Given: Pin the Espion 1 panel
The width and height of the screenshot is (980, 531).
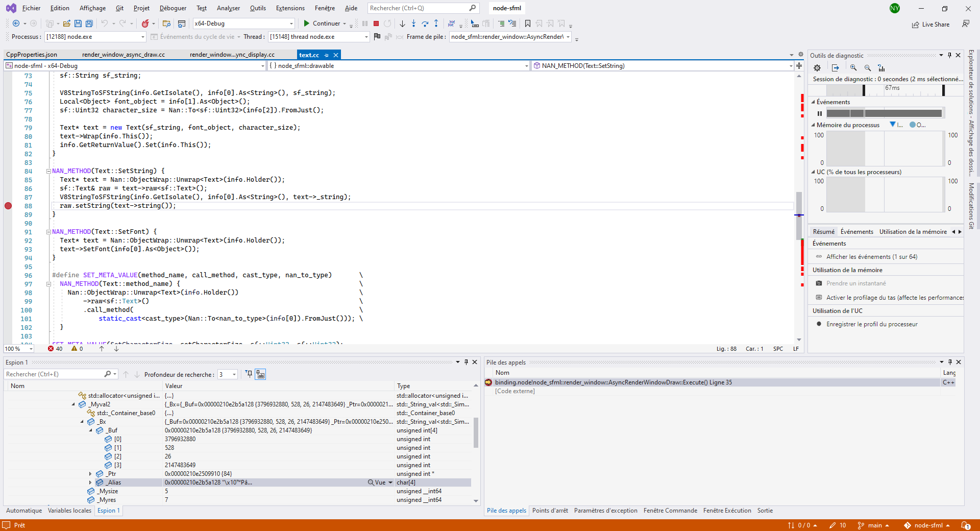Looking at the screenshot, I should 465,362.
